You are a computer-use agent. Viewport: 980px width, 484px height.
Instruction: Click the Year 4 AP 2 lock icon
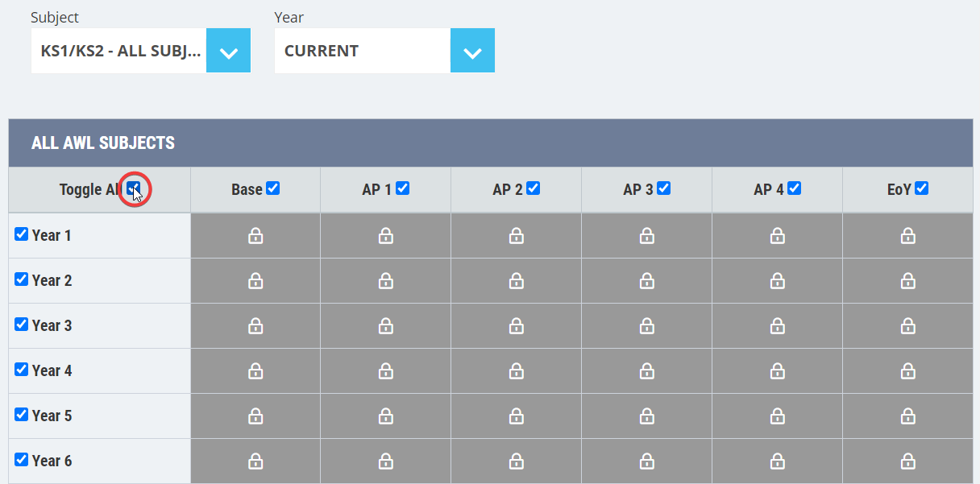517,370
